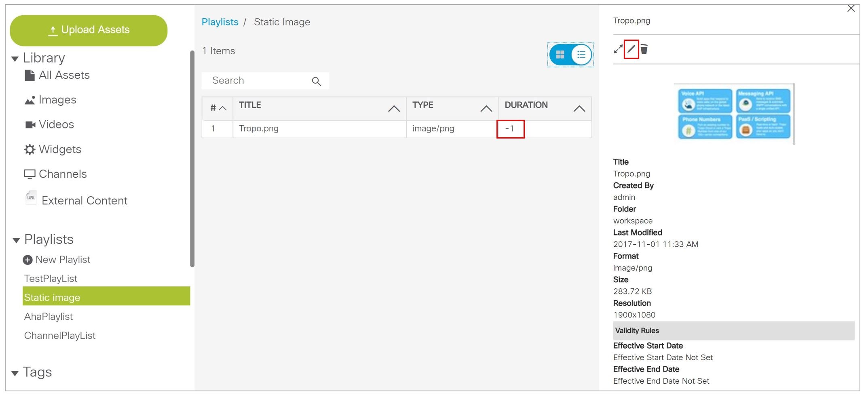Open the Videos library section
868x399 pixels.
tap(29, 124)
